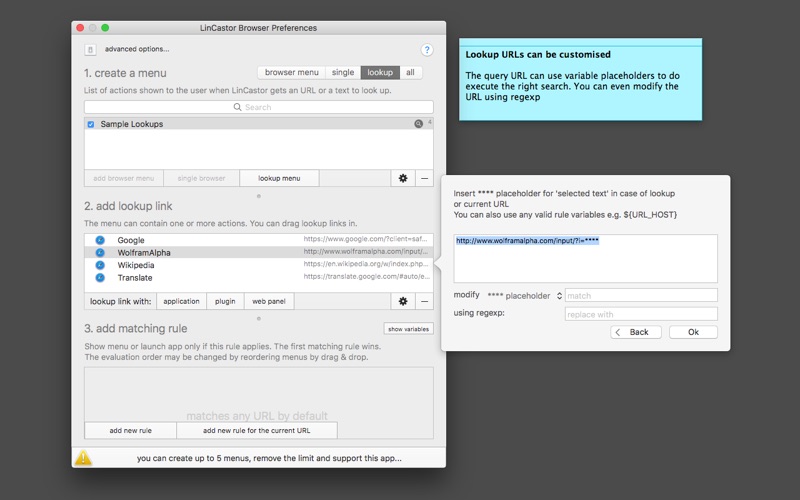Select the Google lookup row

pos(259,240)
